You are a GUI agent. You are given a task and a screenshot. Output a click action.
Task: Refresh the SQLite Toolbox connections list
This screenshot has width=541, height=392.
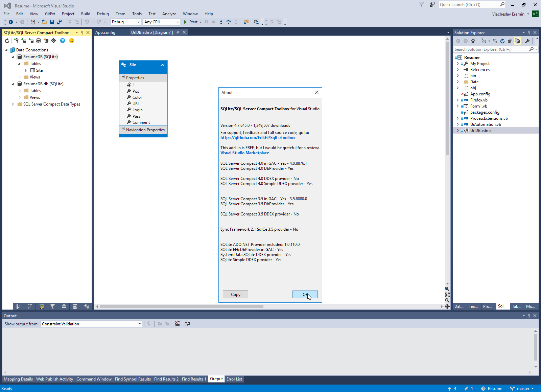pos(7,41)
